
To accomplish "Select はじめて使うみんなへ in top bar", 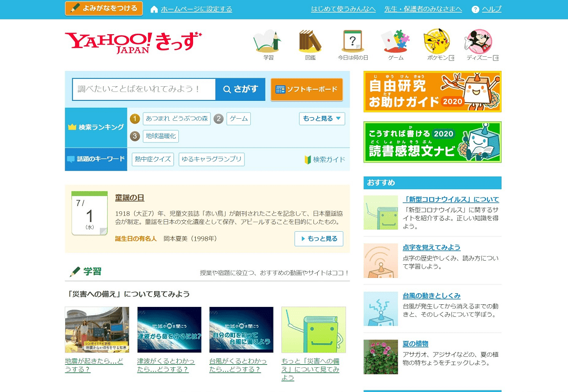I will (x=343, y=9).
